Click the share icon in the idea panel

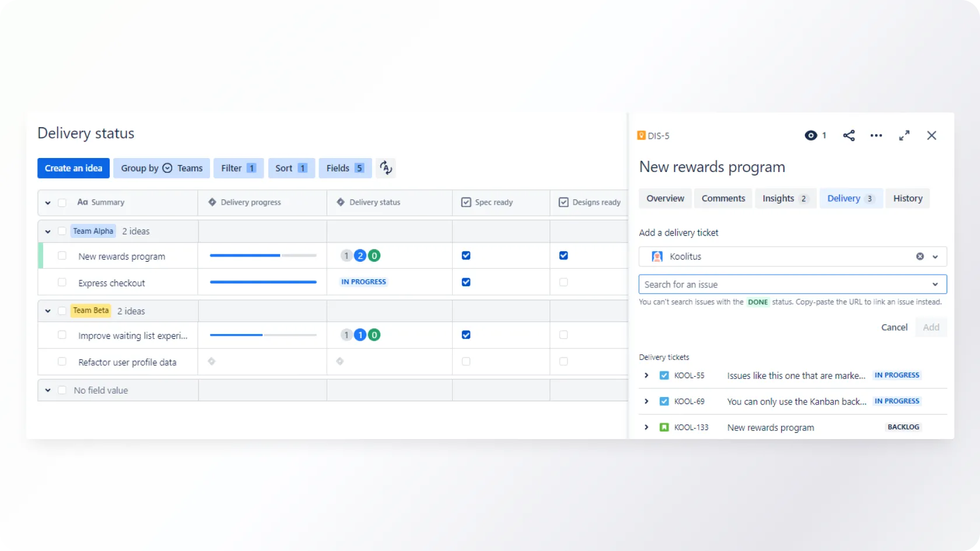click(849, 136)
